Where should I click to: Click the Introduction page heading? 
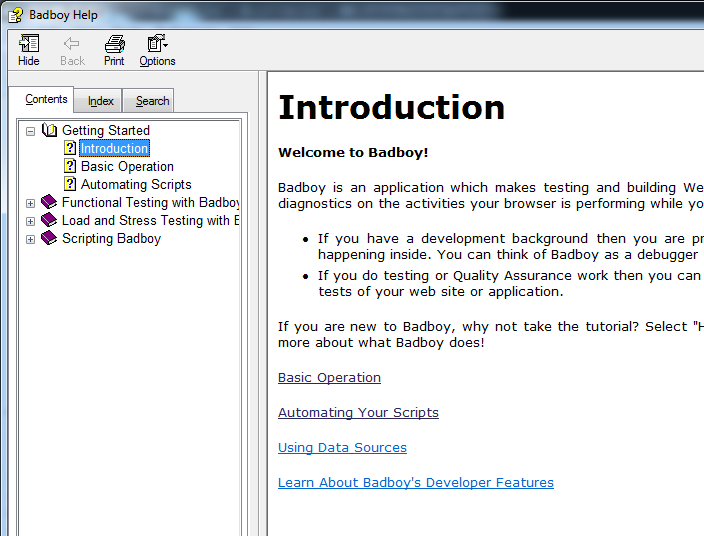point(392,107)
